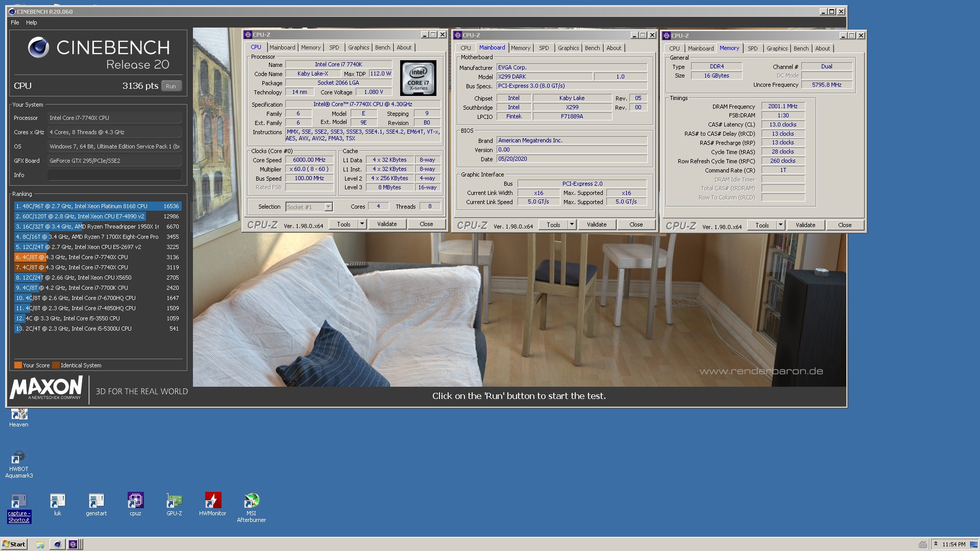The height and width of the screenshot is (551, 980).
Task: Open Tools in the first CPU-Z window
Action: [x=344, y=224]
